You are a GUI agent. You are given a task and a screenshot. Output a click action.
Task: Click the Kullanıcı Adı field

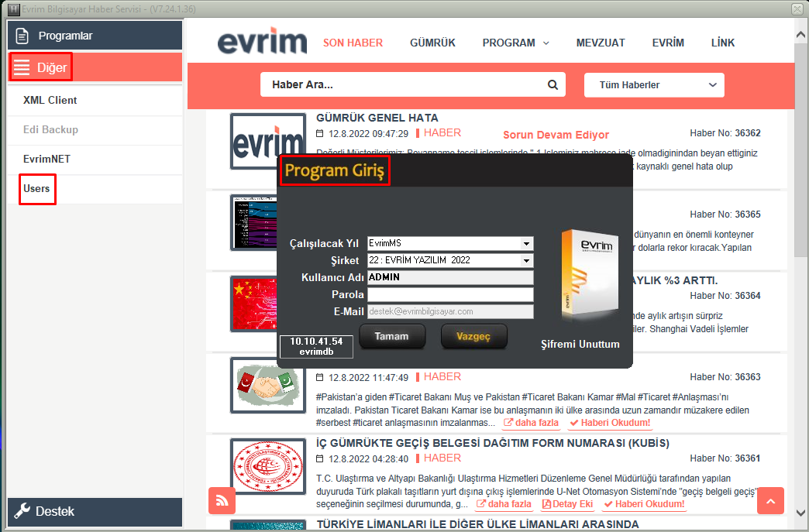(x=450, y=277)
